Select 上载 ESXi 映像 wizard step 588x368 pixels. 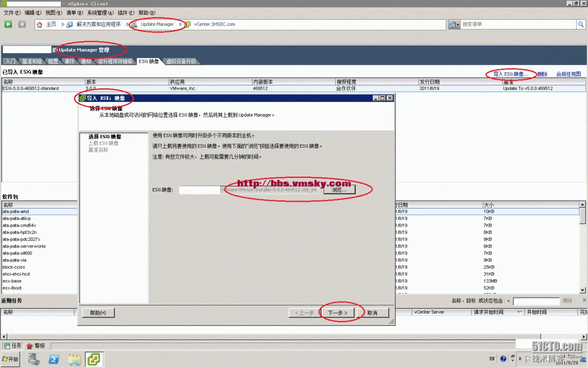tap(103, 143)
